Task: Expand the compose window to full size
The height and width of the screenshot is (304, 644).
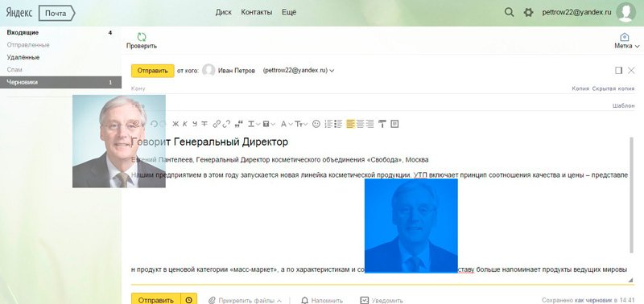Action: (x=618, y=71)
